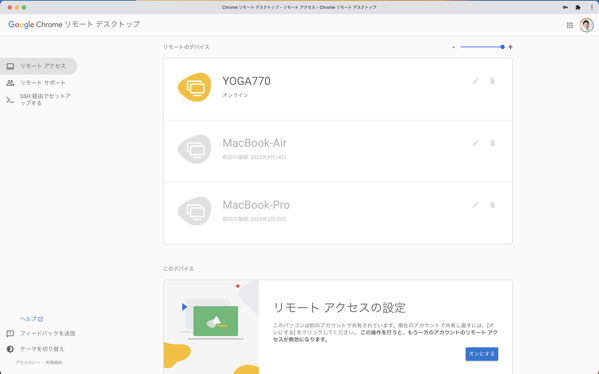Viewport: 599px width, 374px height.
Task: Click the リモート アクセスの設定 heading
Action: [339, 308]
